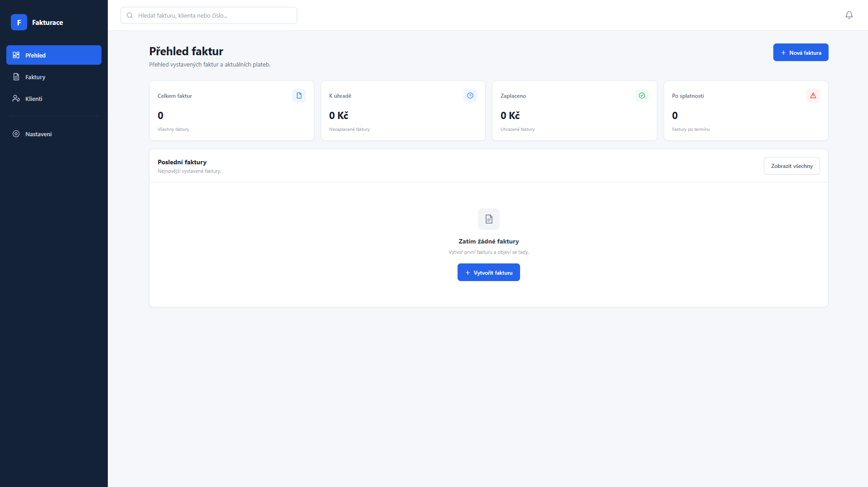This screenshot has width=868, height=487.
Task: Open the Po splatnosti summary card
Action: pos(746,111)
